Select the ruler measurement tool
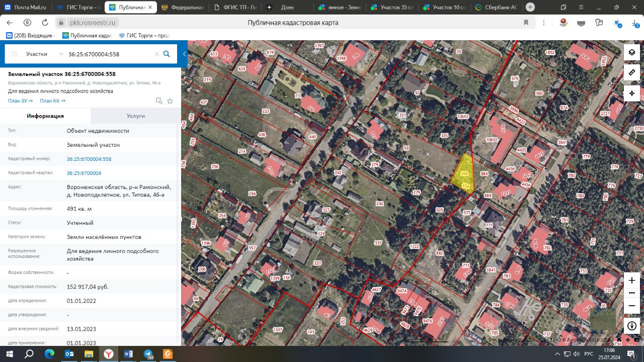The image size is (644, 362). click(632, 73)
